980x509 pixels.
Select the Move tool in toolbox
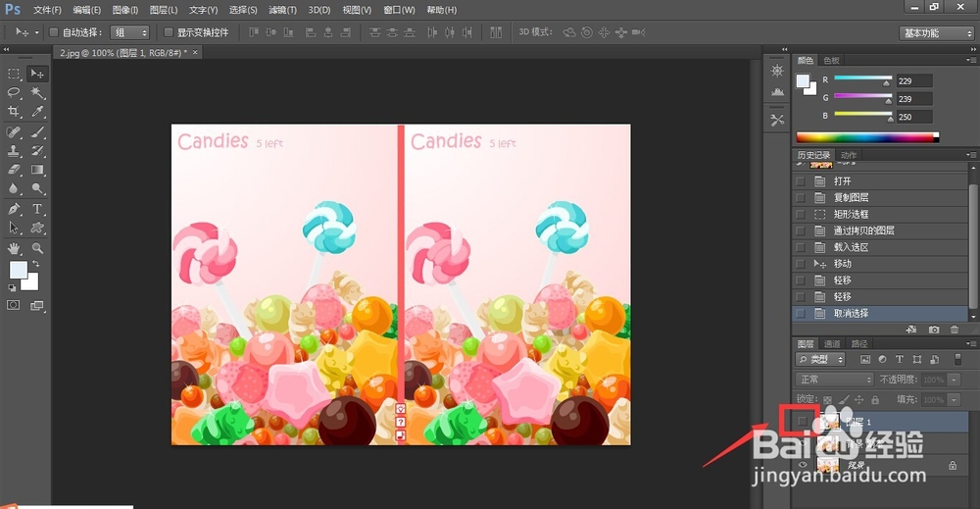pyautogui.click(x=37, y=74)
